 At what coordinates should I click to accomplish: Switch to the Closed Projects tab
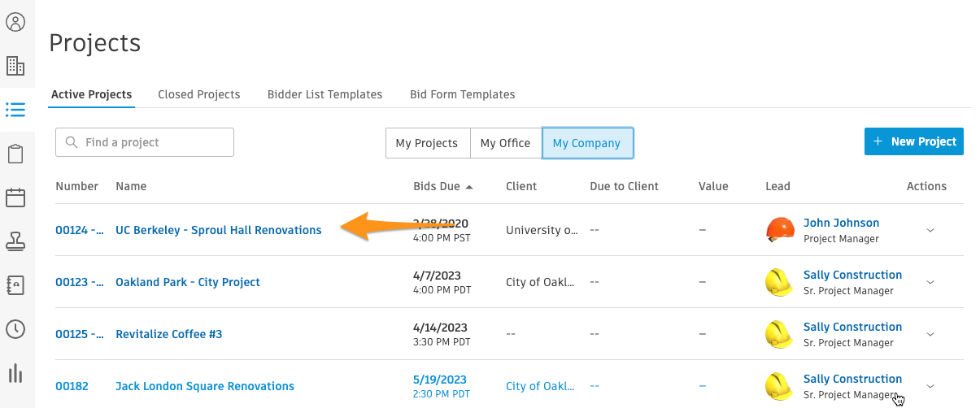(199, 94)
